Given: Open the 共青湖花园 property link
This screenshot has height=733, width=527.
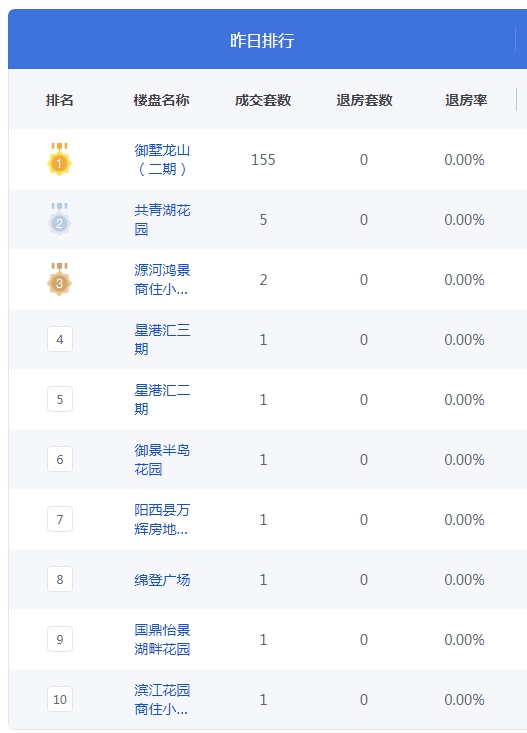Looking at the screenshot, I should tap(162, 219).
